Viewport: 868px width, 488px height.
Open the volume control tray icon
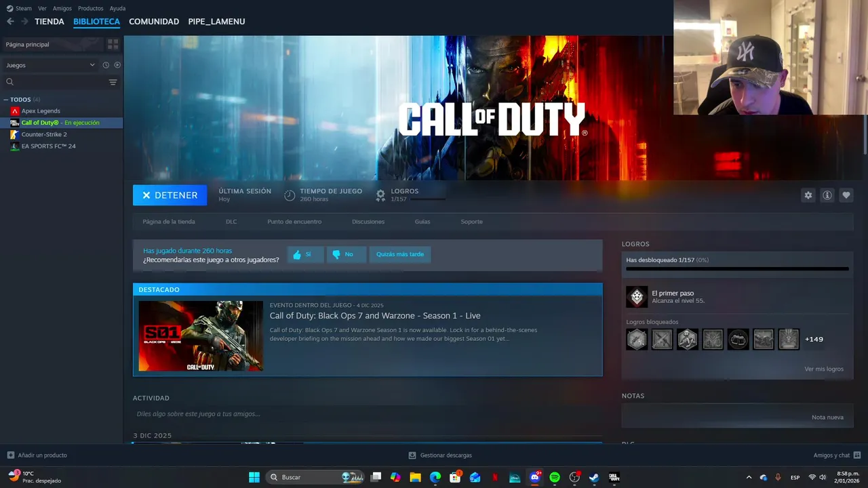click(x=822, y=477)
